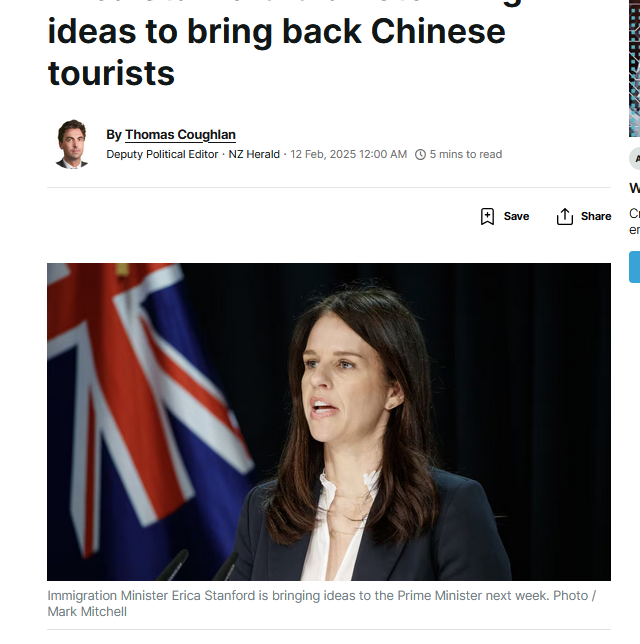This screenshot has height=644, width=640.
Task: Select the Save text label
Action: point(516,216)
